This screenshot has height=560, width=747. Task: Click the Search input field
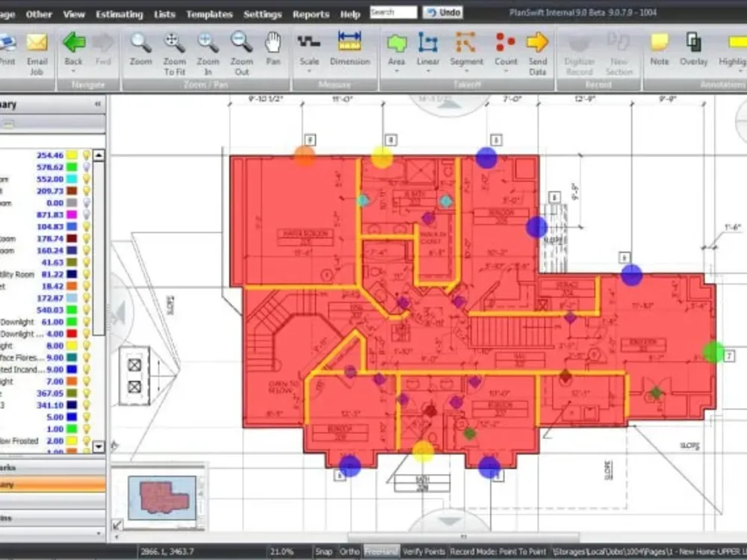394,13
